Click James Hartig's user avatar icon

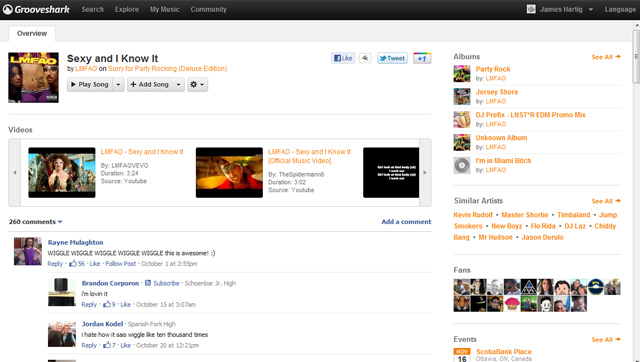(x=531, y=9)
